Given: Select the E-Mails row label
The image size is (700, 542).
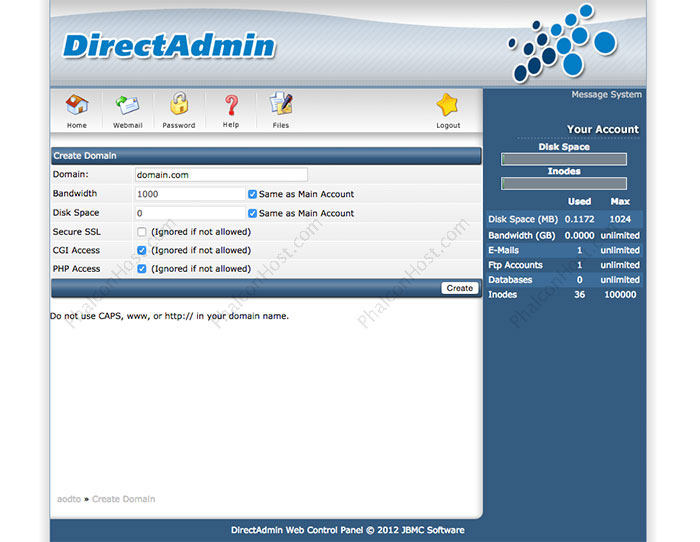Looking at the screenshot, I should click(x=504, y=250).
